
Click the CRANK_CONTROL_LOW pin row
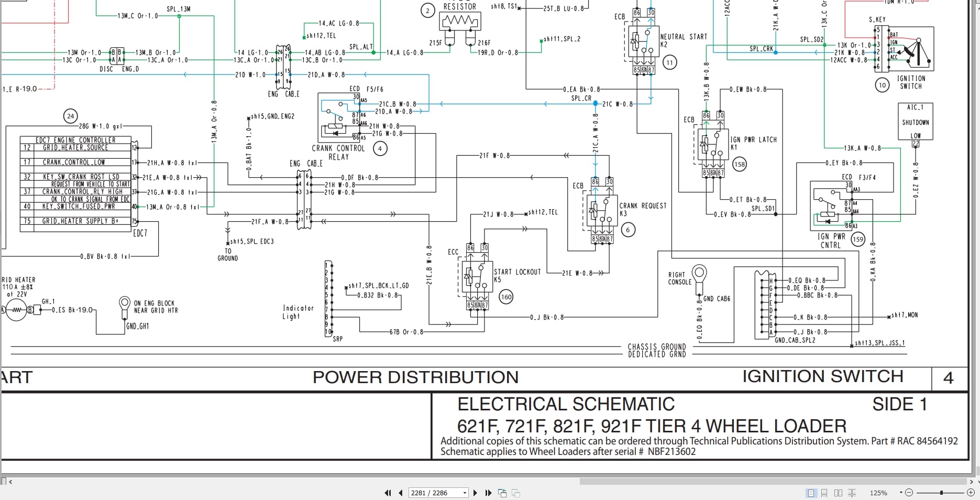[75, 162]
